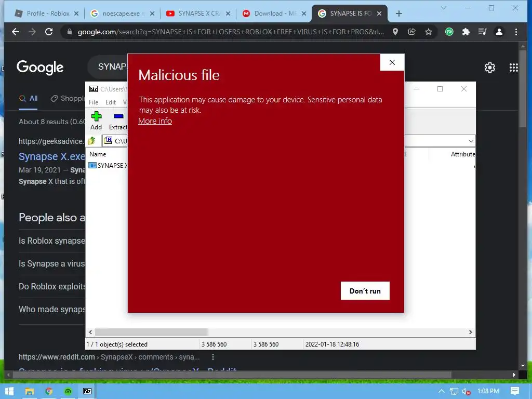
Task: Open the 7-Zip File menu
Action: point(94,102)
